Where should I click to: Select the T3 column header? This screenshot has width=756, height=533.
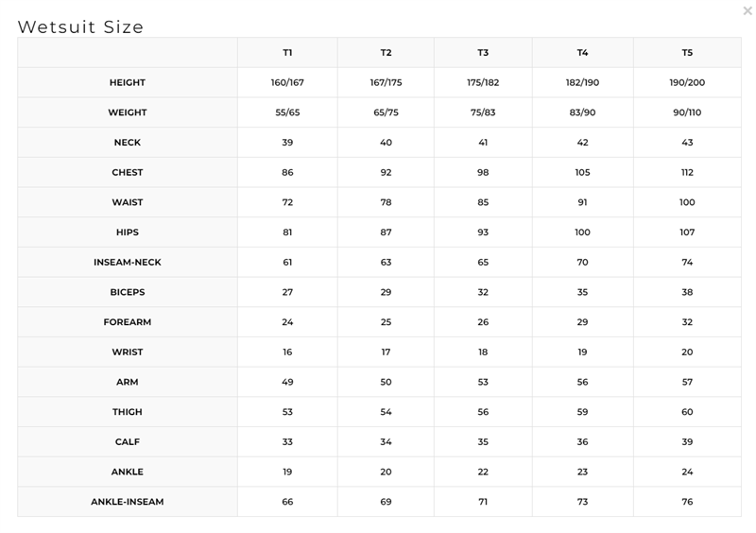coord(483,53)
